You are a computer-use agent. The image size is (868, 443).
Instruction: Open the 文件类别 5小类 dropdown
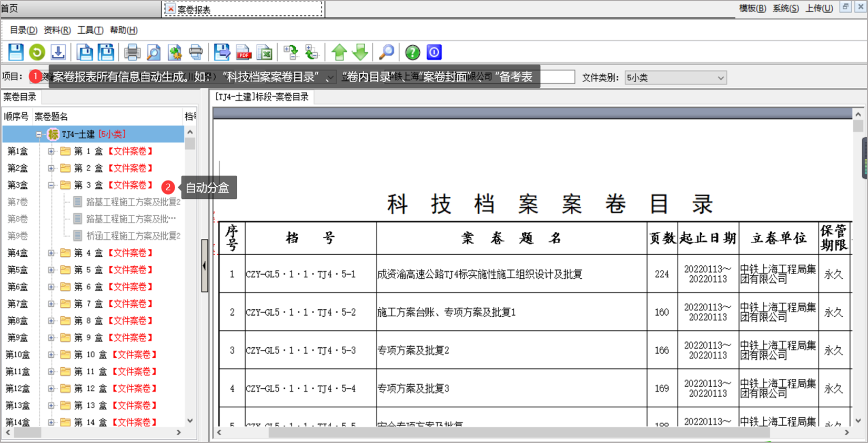[720, 78]
